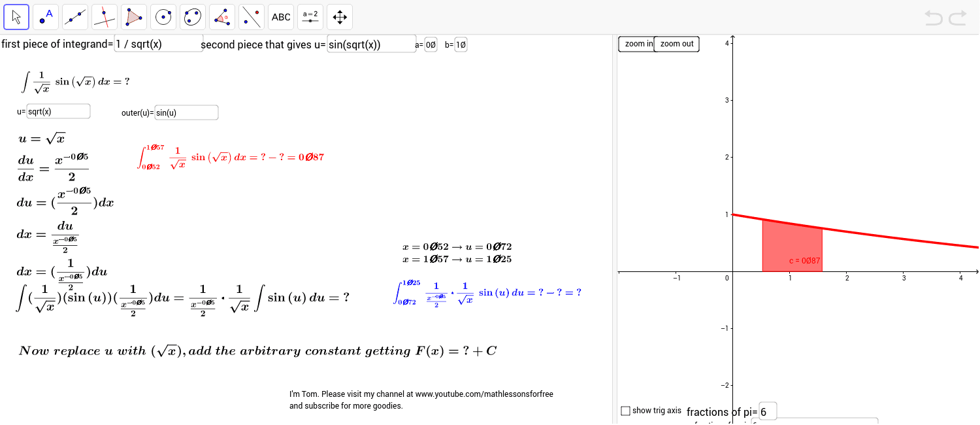Screen dimensions: 980x425
Task: Select the Reflect about Line tool
Action: (252, 17)
